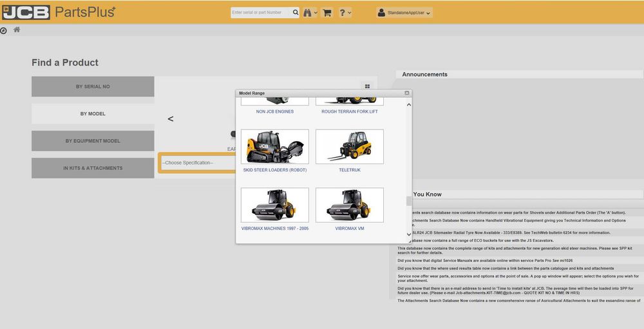
Task: Select the Teletruk thumbnail image
Action: [x=350, y=147]
